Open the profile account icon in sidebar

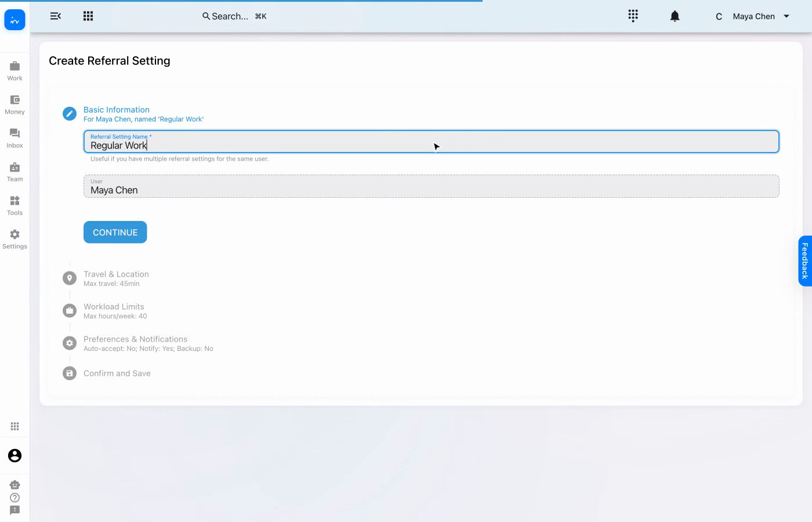click(x=14, y=456)
